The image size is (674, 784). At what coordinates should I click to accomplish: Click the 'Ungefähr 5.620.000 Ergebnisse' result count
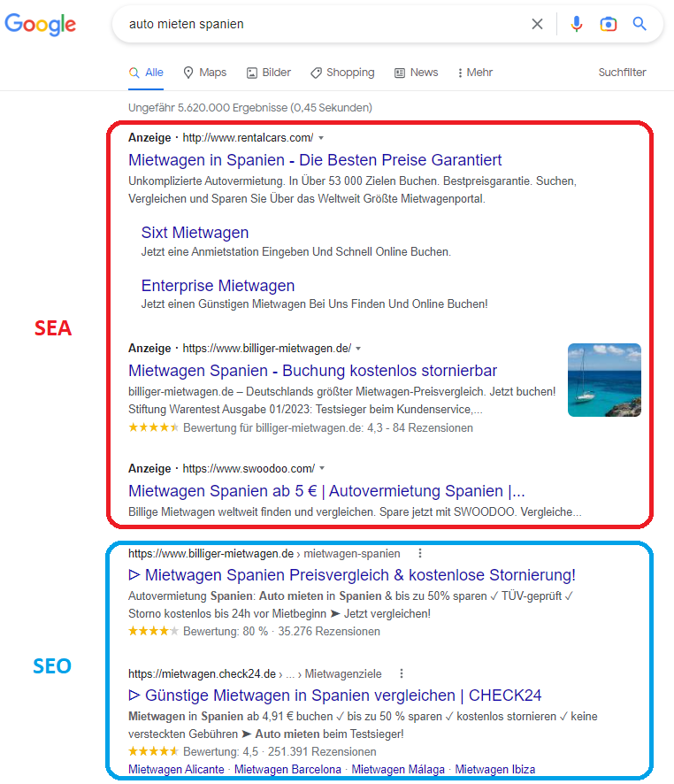coord(249,107)
